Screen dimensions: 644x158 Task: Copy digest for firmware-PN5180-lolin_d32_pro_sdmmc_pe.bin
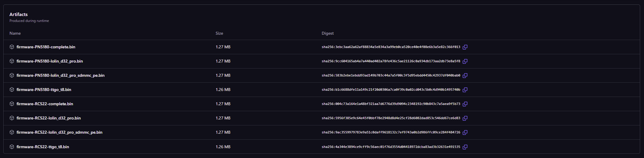(x=465, y=76)
